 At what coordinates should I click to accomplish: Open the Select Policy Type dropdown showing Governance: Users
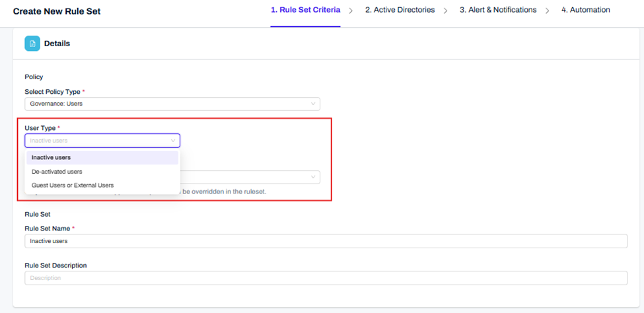(172, 104)
